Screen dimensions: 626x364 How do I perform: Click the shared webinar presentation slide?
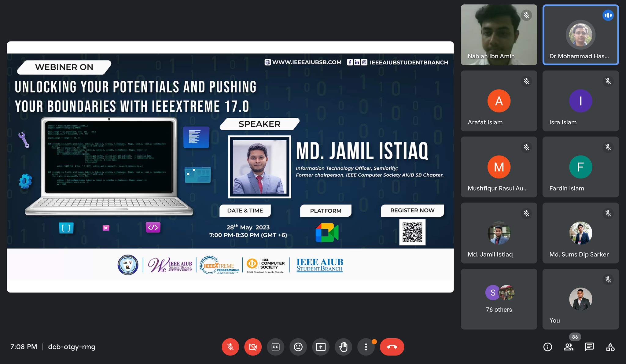230,167
